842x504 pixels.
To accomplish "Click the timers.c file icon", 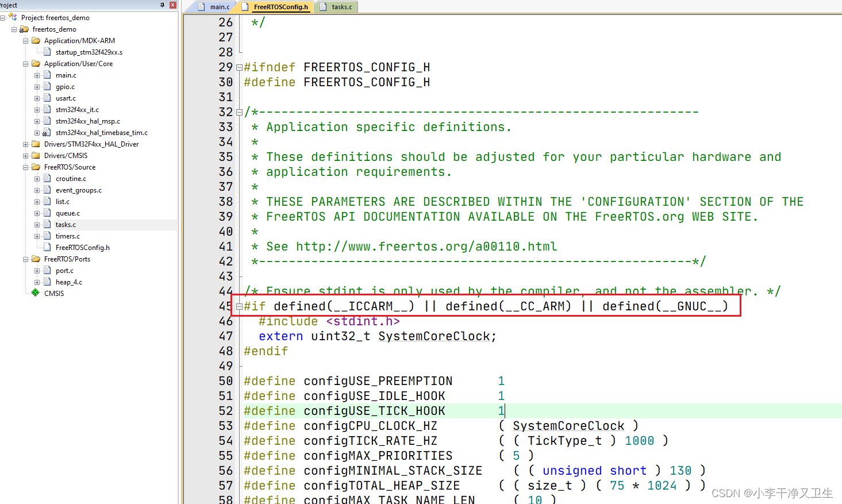I will [47, 236].
